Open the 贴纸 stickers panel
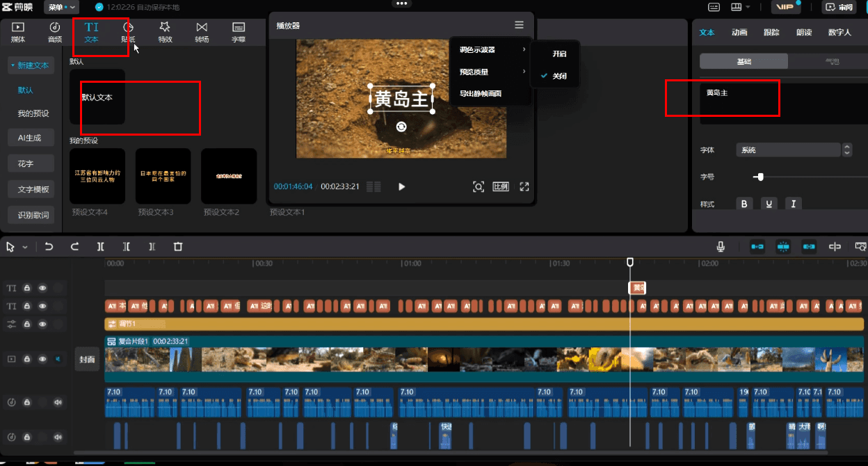The height and width of the screenshot is (466, 868). 128,32
